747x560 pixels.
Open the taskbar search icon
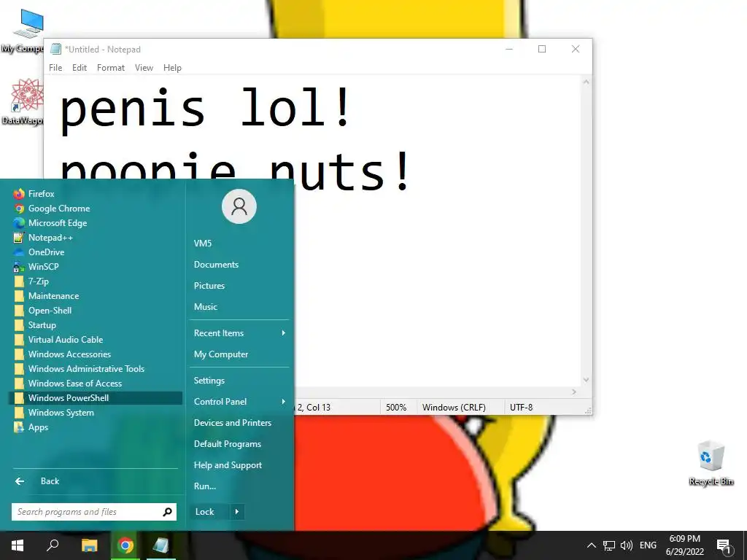click(53, 545)
